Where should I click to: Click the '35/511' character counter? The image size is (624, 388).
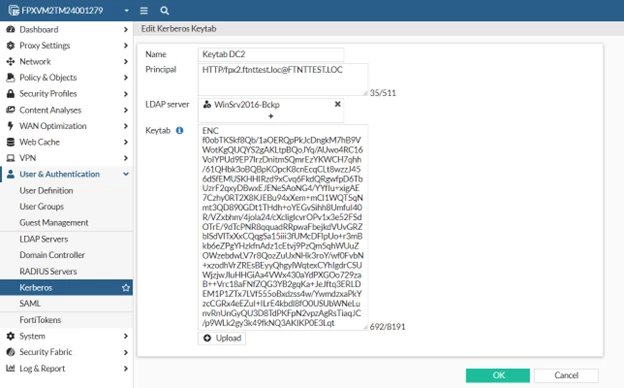(383, 93)
